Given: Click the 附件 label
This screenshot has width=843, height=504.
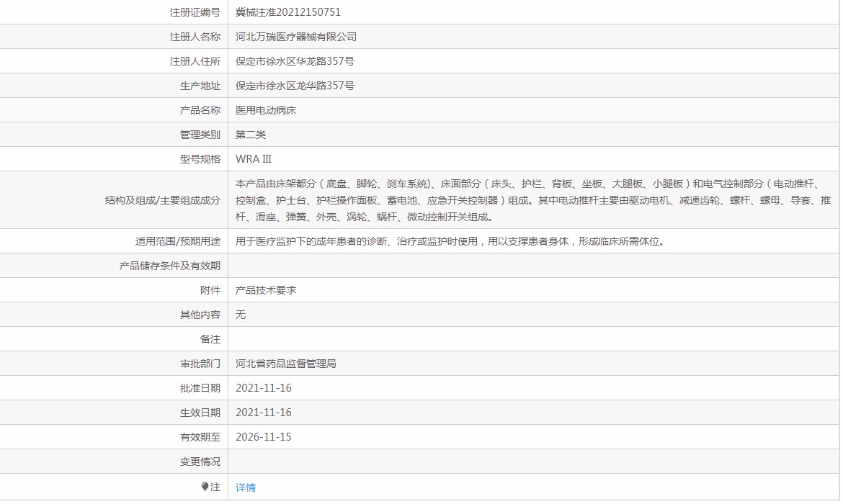Looking at the screenshot, I should (x=210, y=290).
